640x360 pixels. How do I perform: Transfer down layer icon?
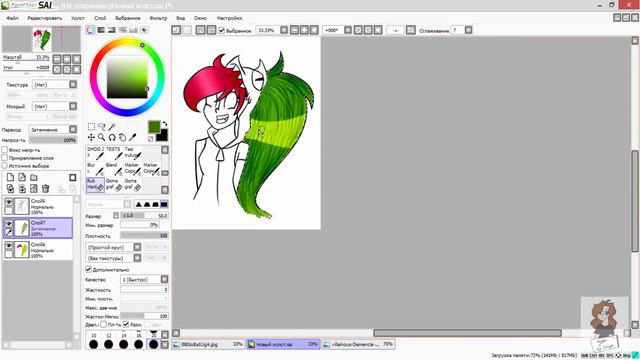coord(10,188)
